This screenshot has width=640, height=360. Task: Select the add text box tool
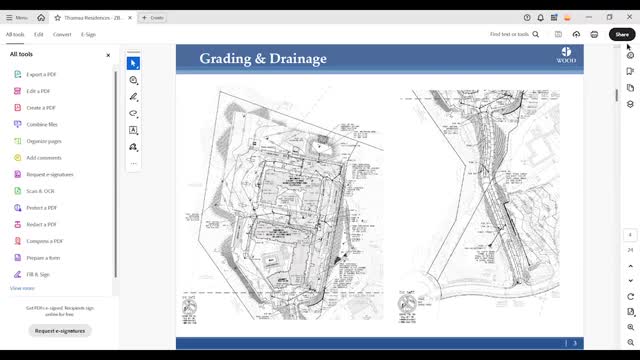133,130
